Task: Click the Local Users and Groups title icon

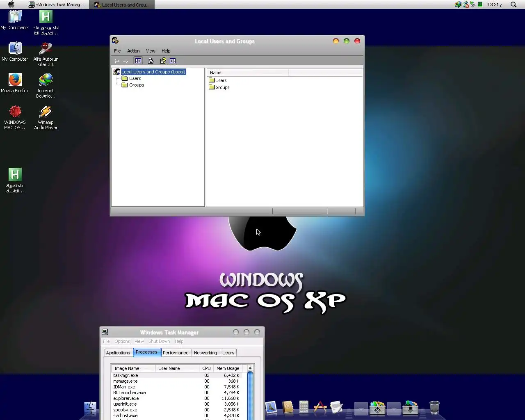Action: [x=115, y=41]
